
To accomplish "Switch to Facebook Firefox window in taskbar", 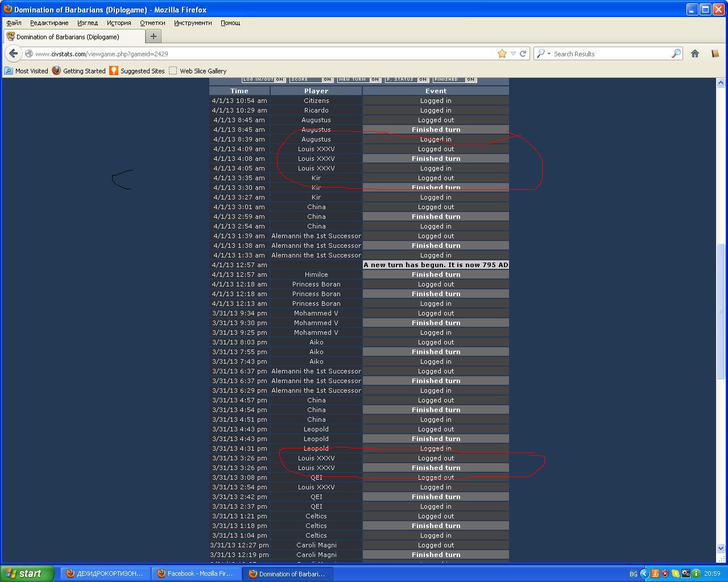I will [x=196, y=573].
